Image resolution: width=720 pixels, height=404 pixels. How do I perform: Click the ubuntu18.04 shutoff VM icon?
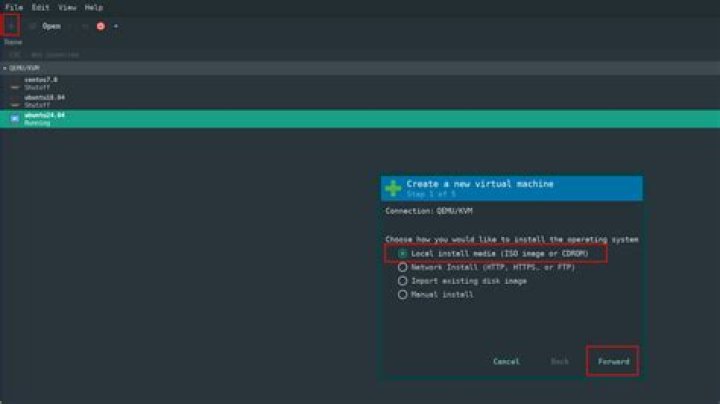click(x=15, y=104)
